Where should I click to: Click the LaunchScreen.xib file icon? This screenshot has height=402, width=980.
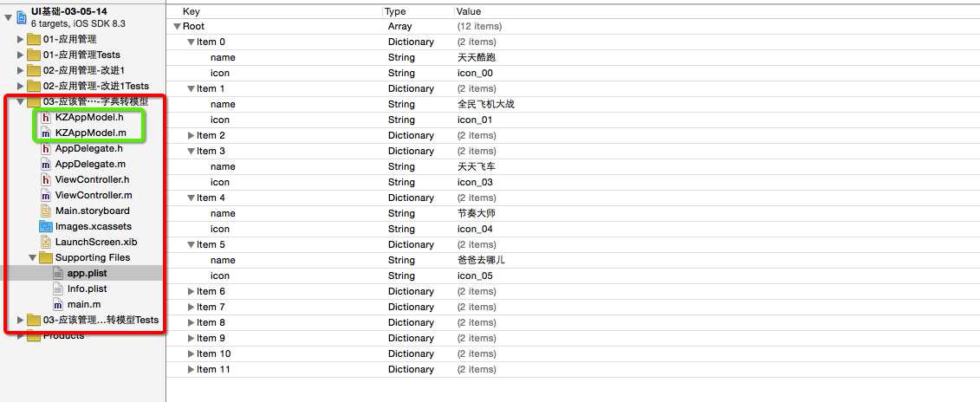pyautogui.click(x=46, y=242)
